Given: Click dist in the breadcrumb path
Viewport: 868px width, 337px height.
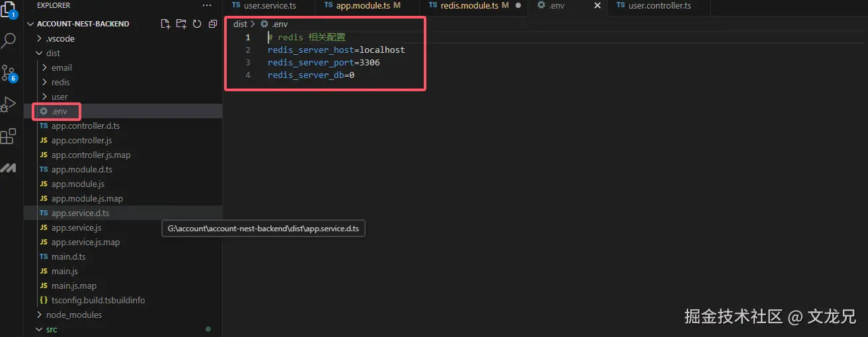Looking at the screenshot, I should click(x=240, y=24).
